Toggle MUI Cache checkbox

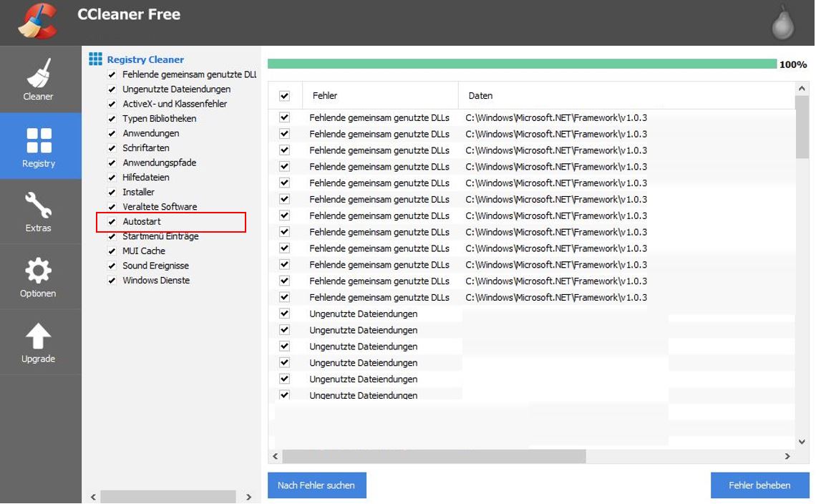[112, 251]
